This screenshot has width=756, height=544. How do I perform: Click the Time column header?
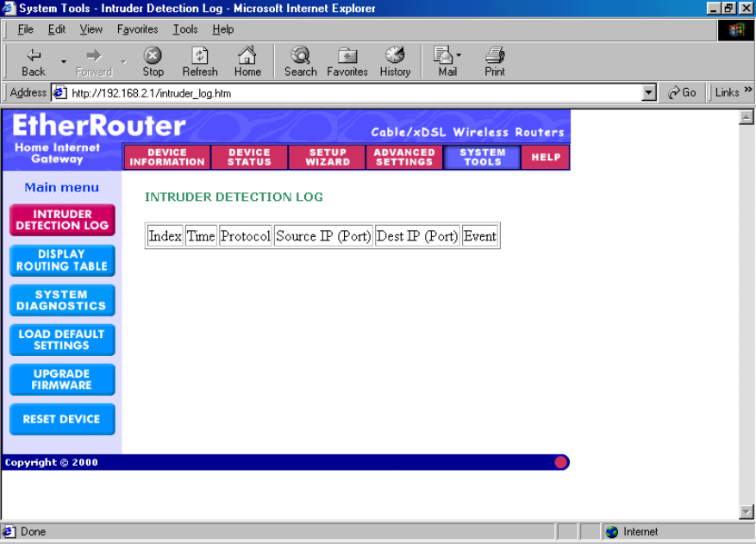point(201,236)
